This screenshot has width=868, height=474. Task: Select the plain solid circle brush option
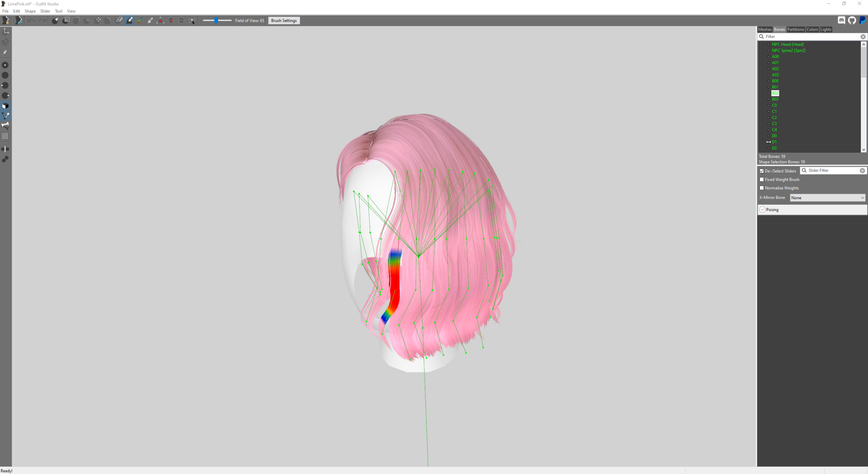point(5,75)
